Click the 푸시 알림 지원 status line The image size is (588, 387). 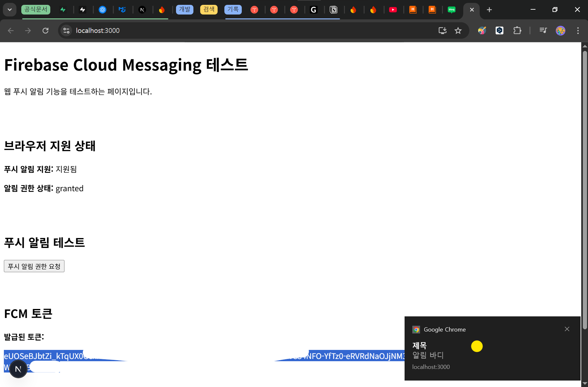point(40,169)
